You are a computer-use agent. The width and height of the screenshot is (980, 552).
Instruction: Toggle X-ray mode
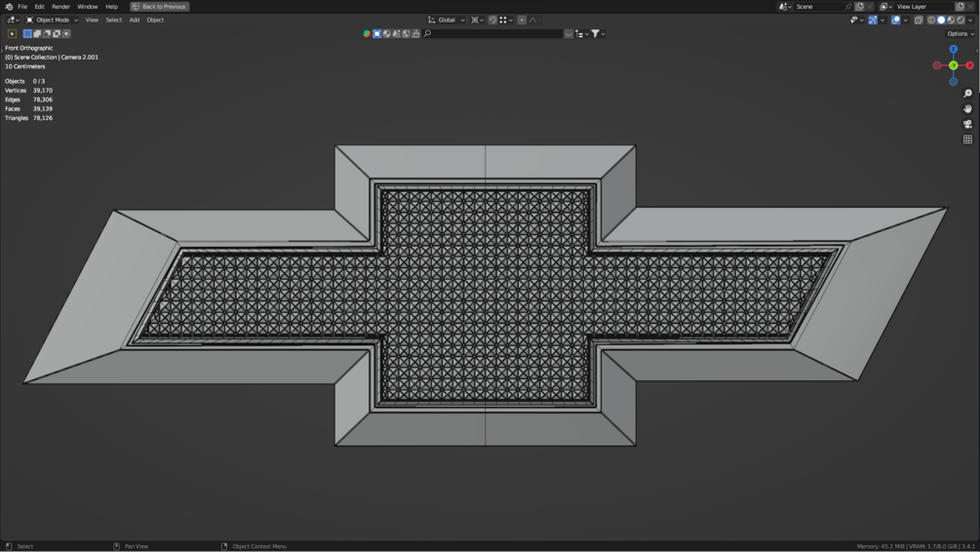coord(919,20)
